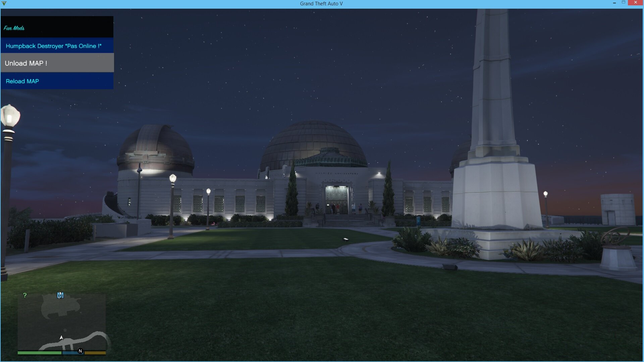
Task: Click the N north compass marker
Action: pos(80,351)
